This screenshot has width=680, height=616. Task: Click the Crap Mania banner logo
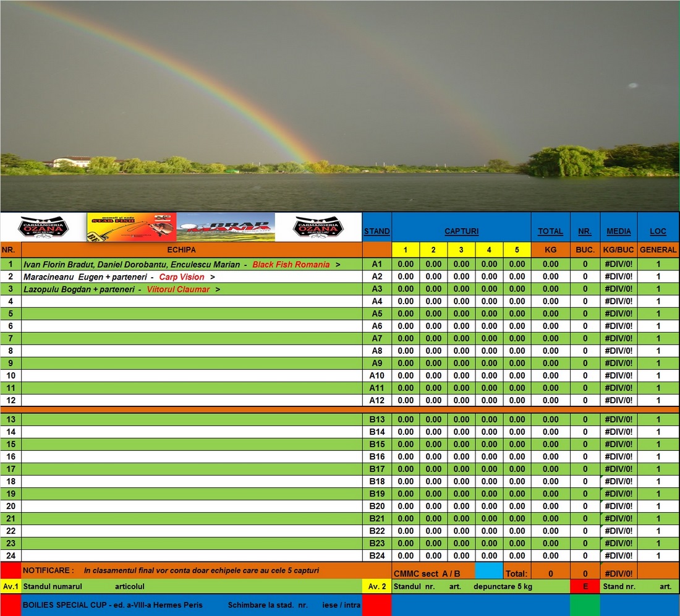tap(226, 227)
